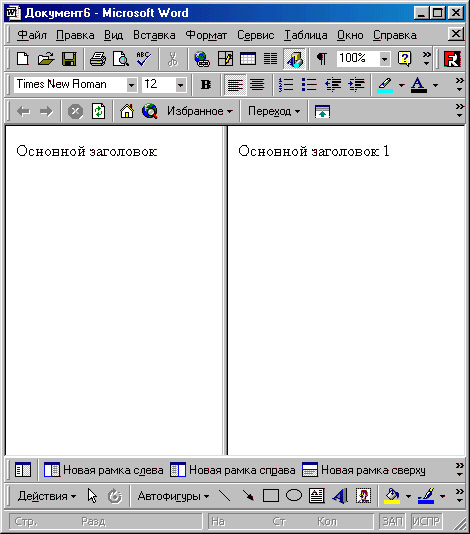
Task: Expand more Formatting toolbar buttons
Action: coord(459,85)
